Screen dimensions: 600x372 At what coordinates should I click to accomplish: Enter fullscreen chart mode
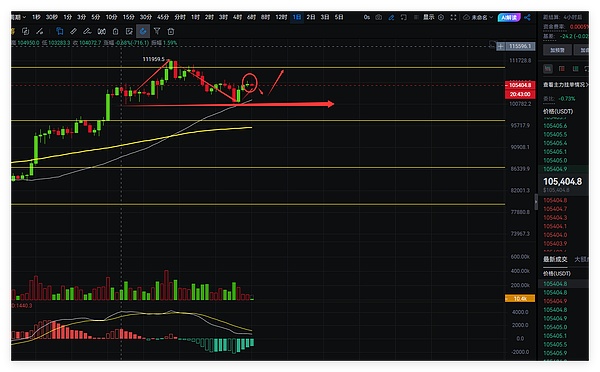coord(453,17)
